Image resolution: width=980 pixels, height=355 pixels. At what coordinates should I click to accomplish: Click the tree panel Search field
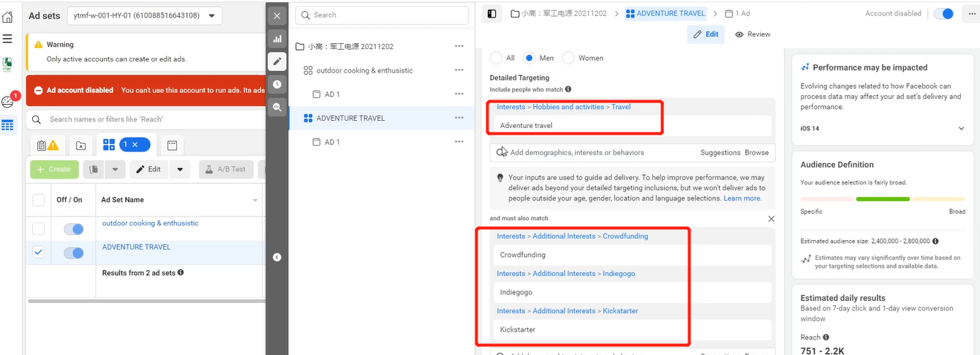coord(382,15)
